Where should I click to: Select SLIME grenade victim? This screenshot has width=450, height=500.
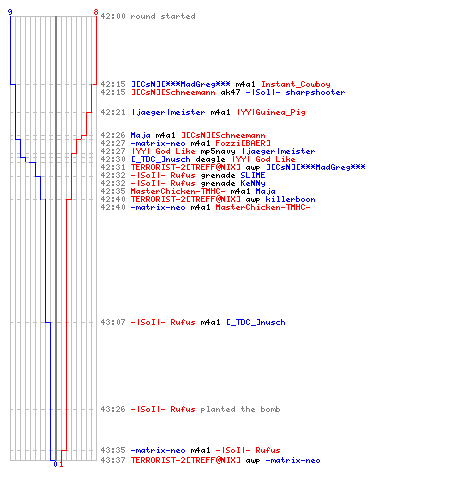(x=253, y=175)
